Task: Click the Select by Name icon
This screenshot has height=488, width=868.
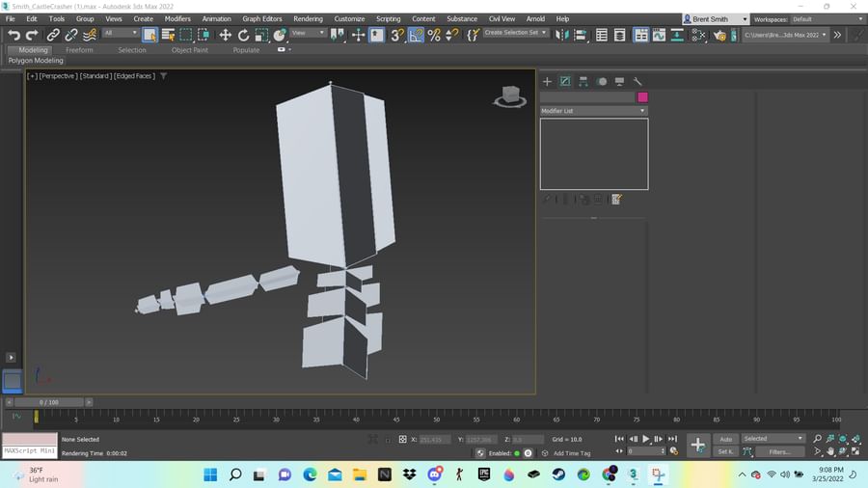Action: pos(168,35)
